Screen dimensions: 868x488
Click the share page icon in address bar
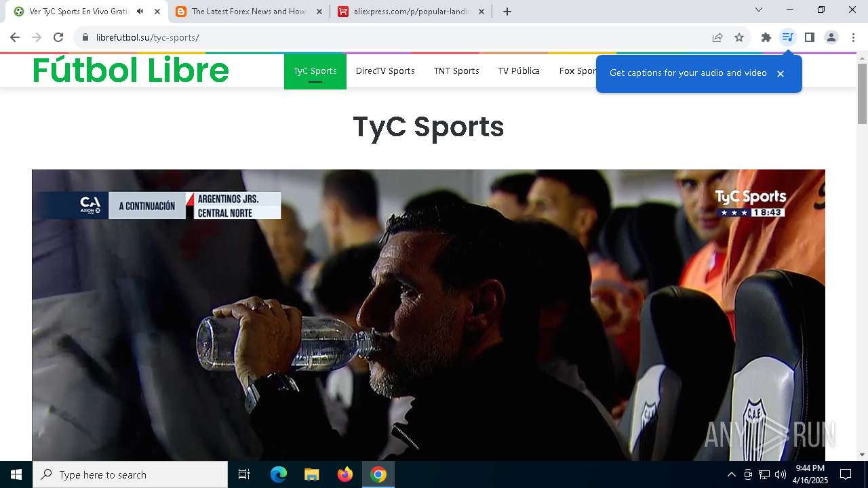point(717,37)
